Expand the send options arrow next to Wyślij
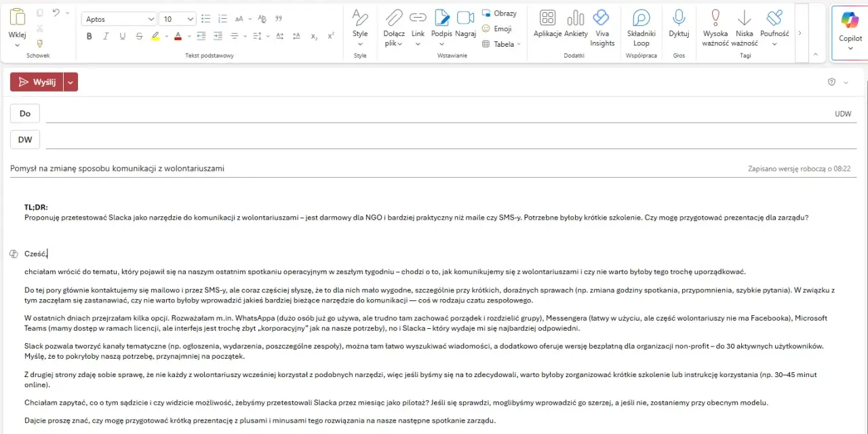 pyautogui.click(x=71, y=82)
